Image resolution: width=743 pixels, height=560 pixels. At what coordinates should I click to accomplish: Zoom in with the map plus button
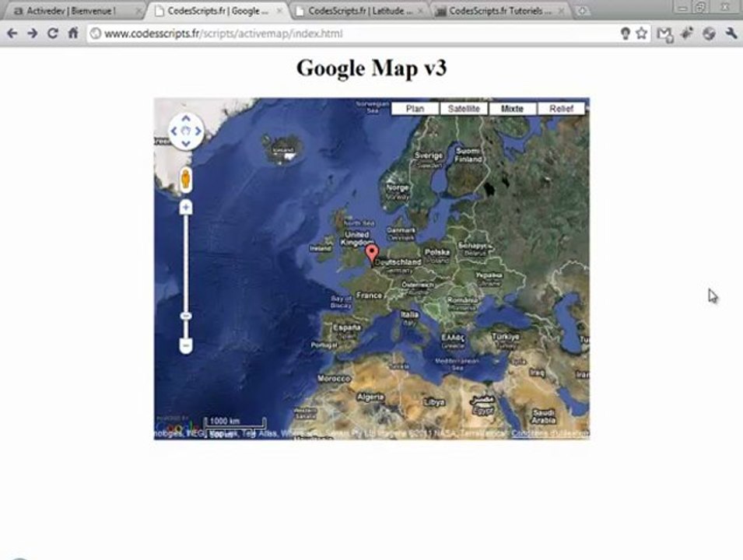pos(186,207)
